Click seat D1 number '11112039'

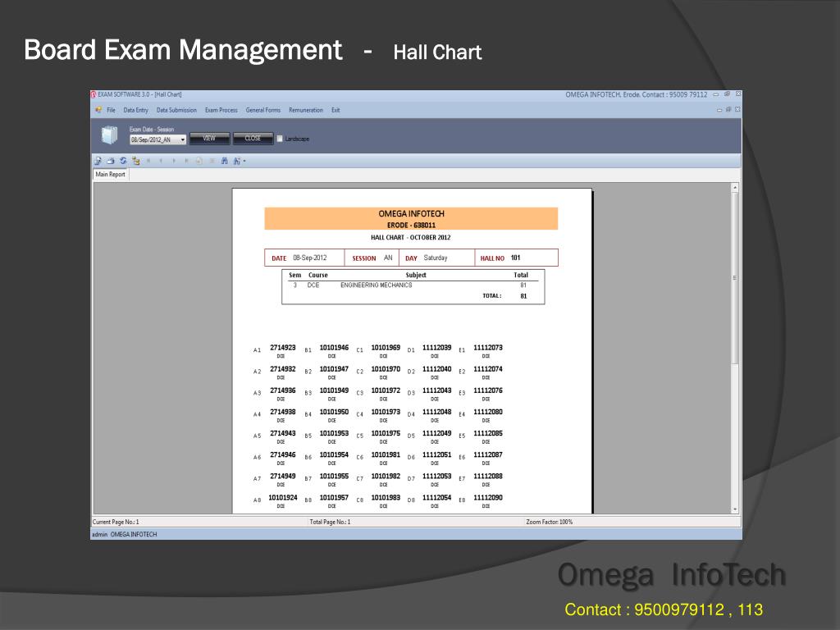click(436, 348)
